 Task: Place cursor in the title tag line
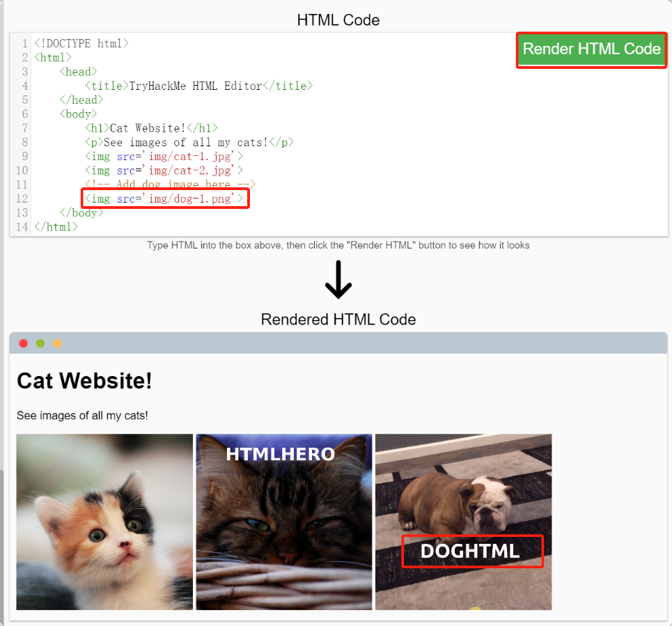tap(199, 86)
